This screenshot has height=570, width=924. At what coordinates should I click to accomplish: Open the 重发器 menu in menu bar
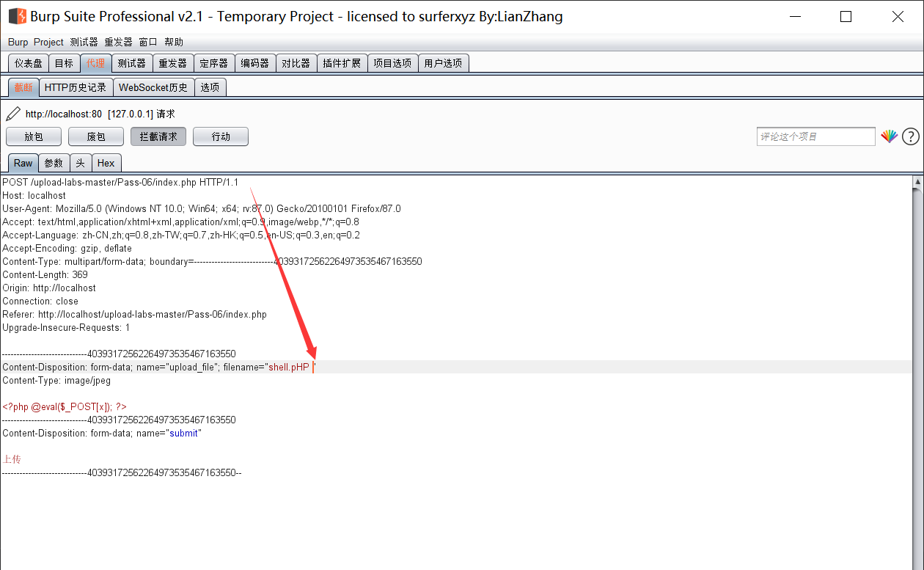118,43
